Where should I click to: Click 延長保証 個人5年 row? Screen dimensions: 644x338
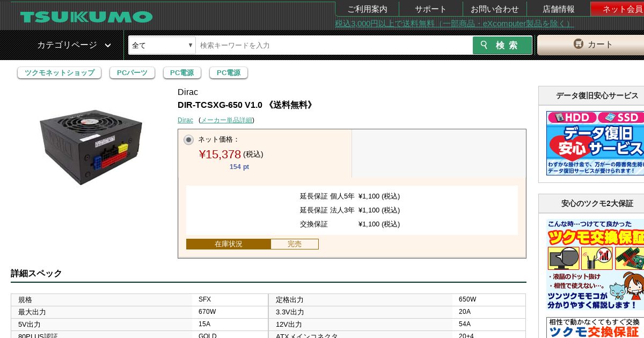pos(350,196)
